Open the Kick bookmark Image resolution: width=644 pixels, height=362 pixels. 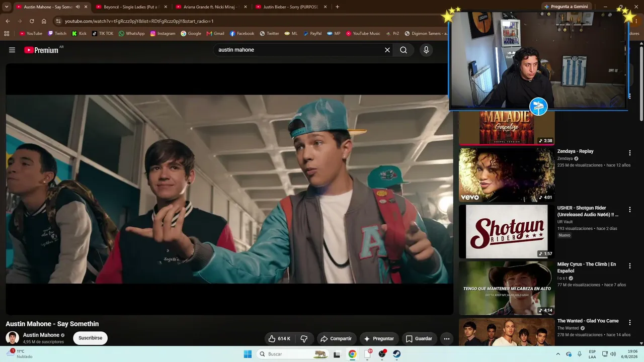coord(79,34)
